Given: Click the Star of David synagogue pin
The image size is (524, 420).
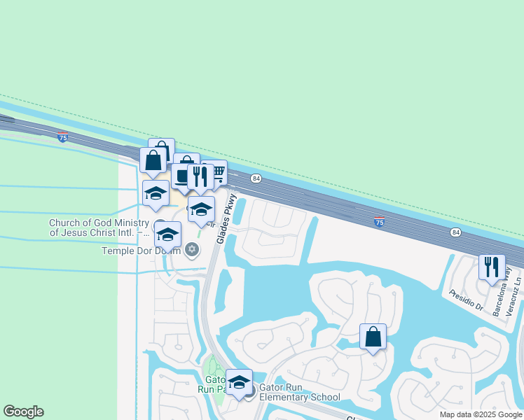Looking at the screenshot, I should pos(192,251).
